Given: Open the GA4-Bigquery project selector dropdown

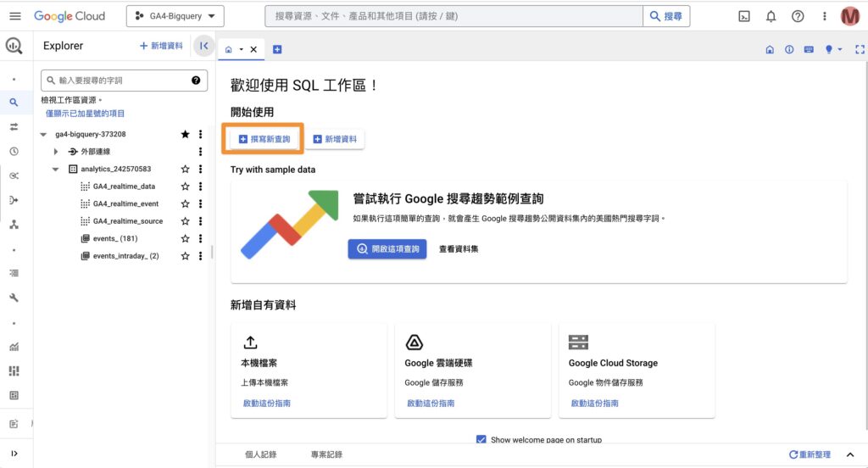Looking at the screenshot, I should coord(175,16).
